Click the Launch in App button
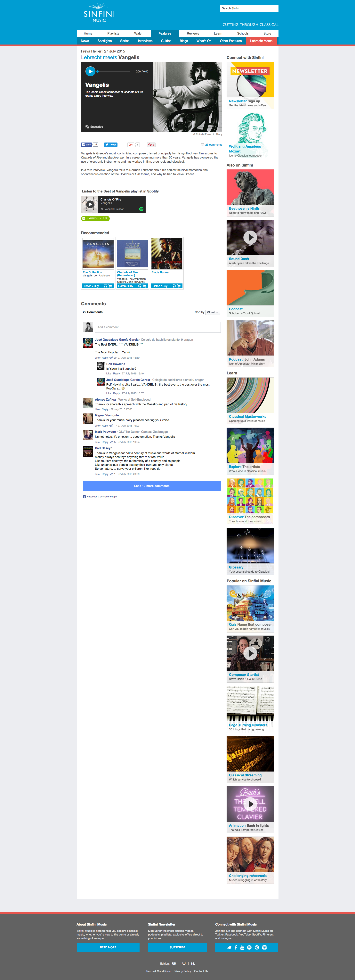 [x=95, y=218]
